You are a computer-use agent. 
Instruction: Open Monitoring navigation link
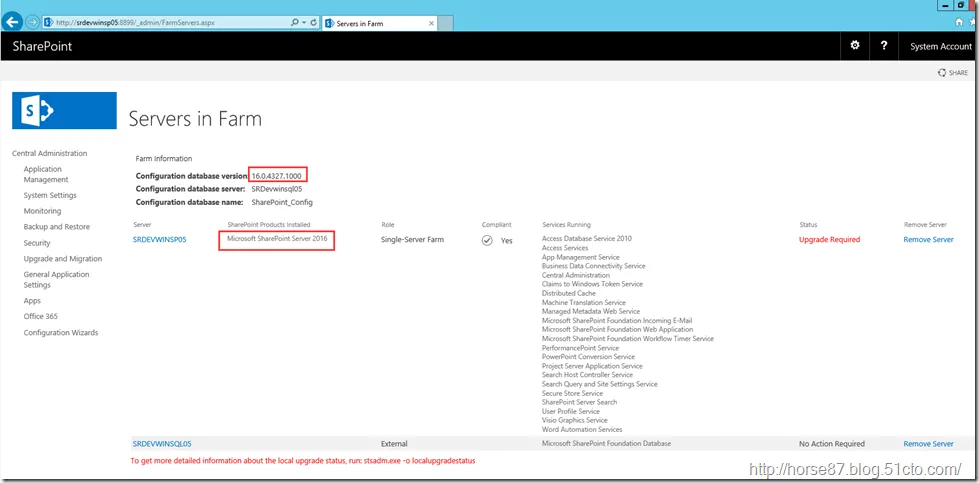click(x=42, y=211)
